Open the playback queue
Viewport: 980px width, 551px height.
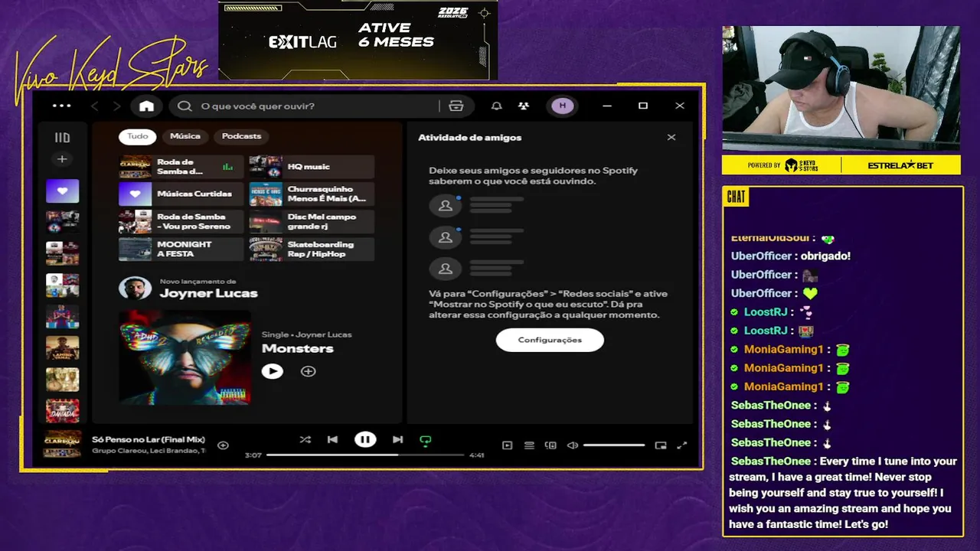coord(528,445)
